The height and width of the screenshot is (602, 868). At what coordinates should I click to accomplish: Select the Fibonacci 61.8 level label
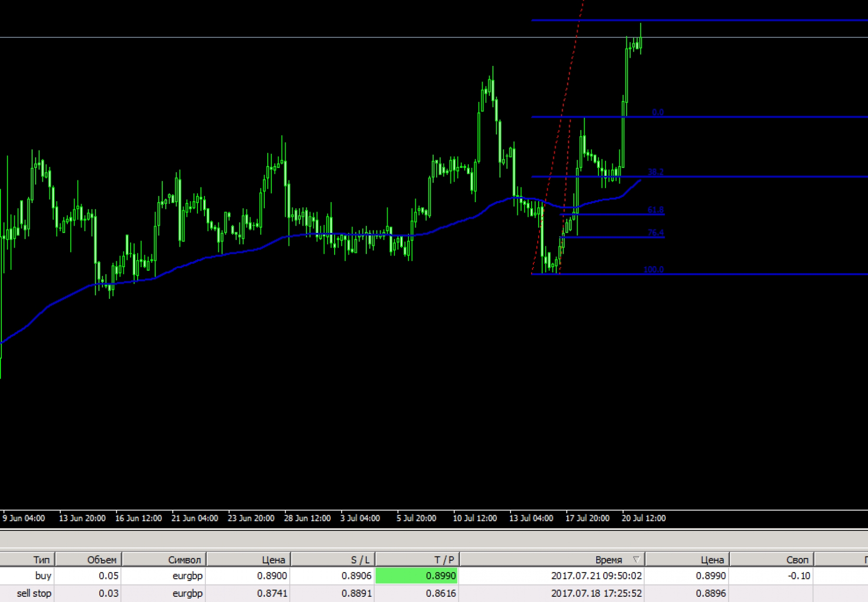655,210
